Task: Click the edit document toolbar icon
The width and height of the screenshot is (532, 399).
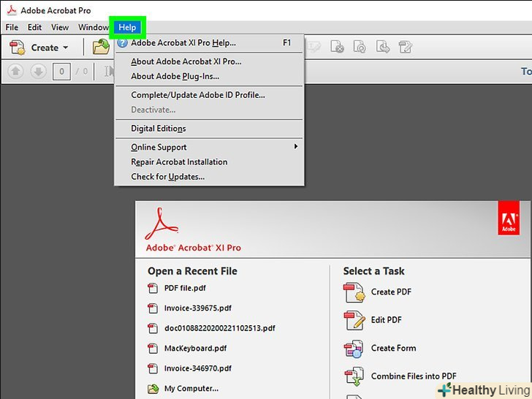Action: point(406,47)
